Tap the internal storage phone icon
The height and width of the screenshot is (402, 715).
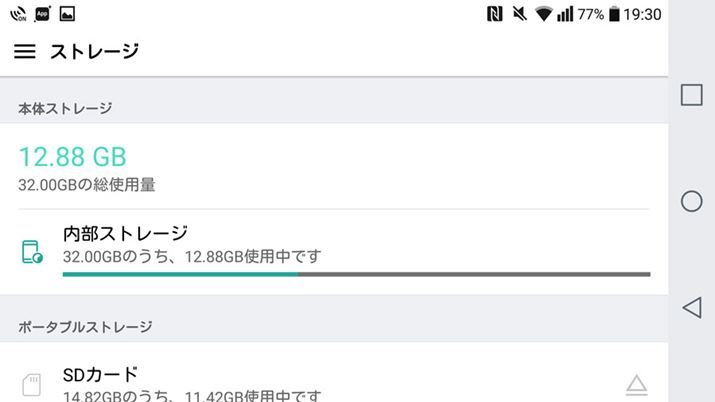(x=32, y=251)
